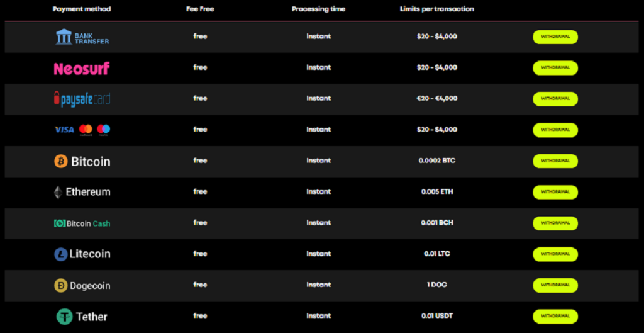Click the Litecoin icon

(x=61, y=254)
